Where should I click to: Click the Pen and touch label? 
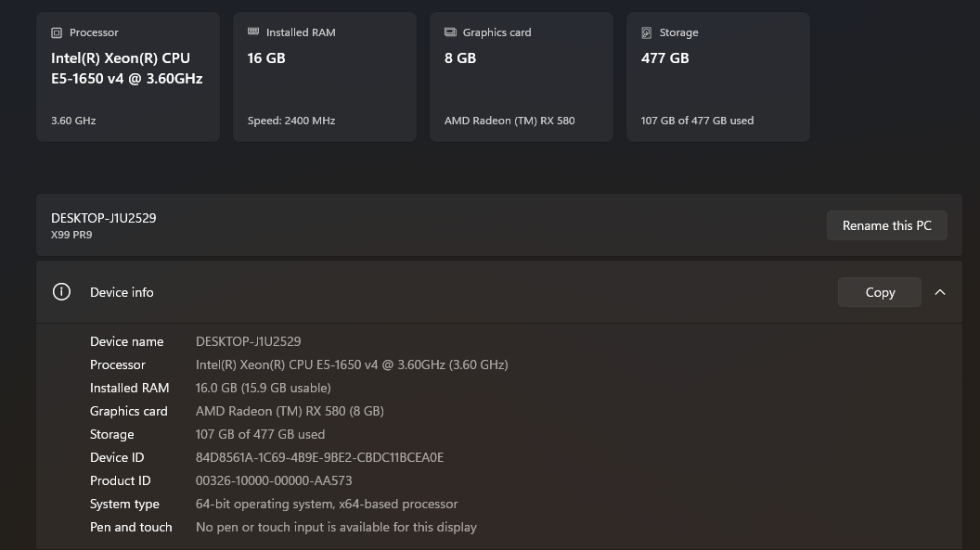131,527
